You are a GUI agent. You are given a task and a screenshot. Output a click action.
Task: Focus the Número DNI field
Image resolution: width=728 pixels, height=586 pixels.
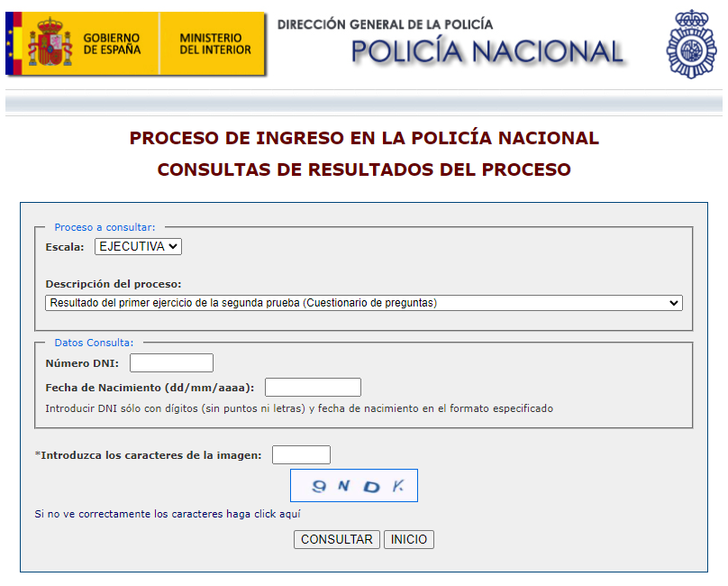tap(171, 362)
